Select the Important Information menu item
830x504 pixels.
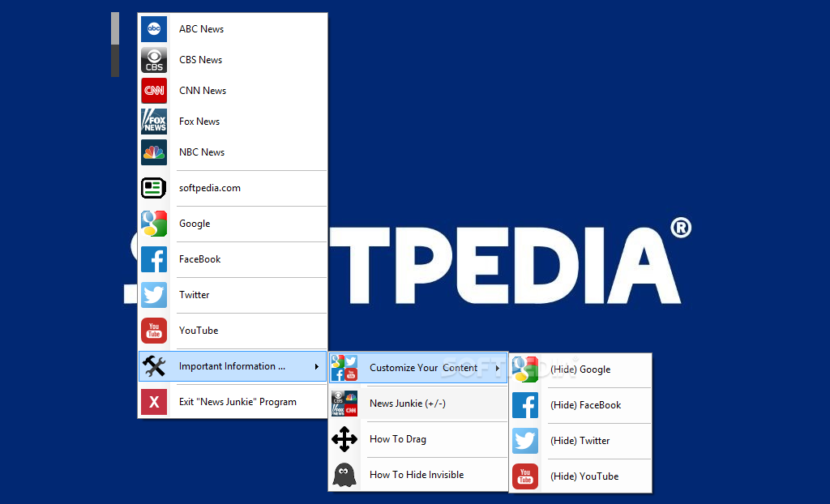coord(233,366)
